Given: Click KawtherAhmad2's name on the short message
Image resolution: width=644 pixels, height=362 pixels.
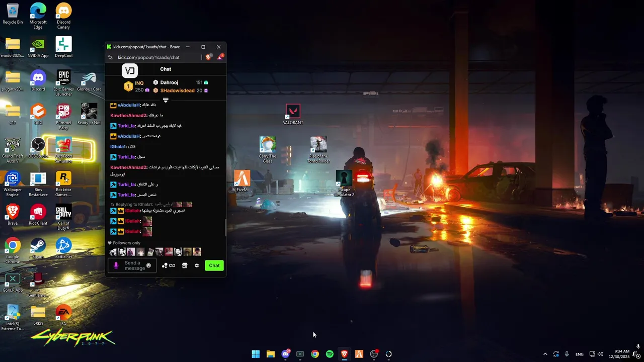Looking at the screenshot, I should click(x=128, y=116).
